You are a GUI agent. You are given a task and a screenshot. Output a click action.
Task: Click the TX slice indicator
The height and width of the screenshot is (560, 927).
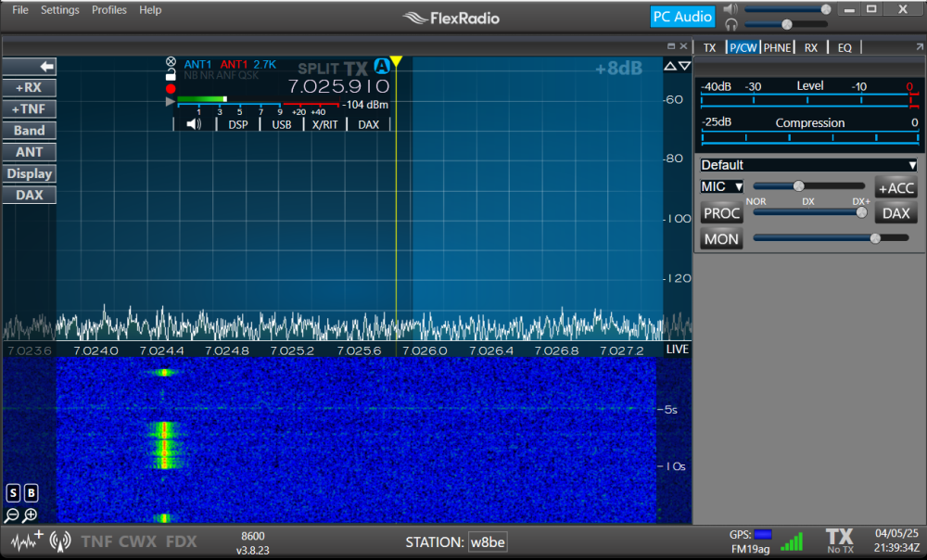pyautogui.click(x=356, y=68)
